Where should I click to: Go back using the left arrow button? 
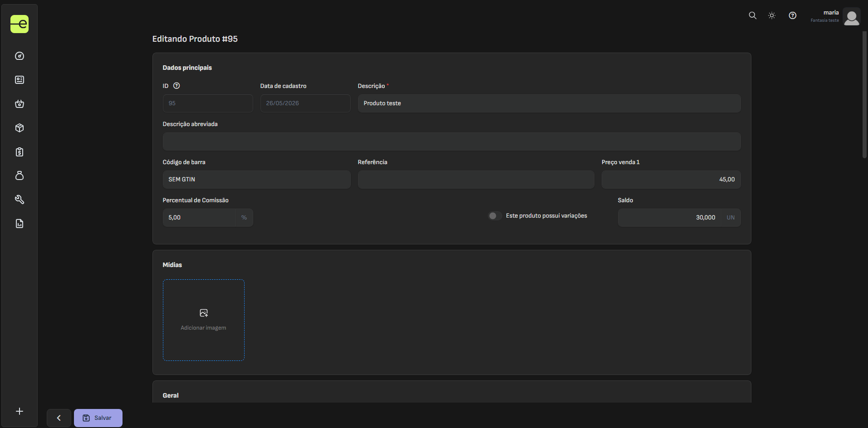coord(59,418)
